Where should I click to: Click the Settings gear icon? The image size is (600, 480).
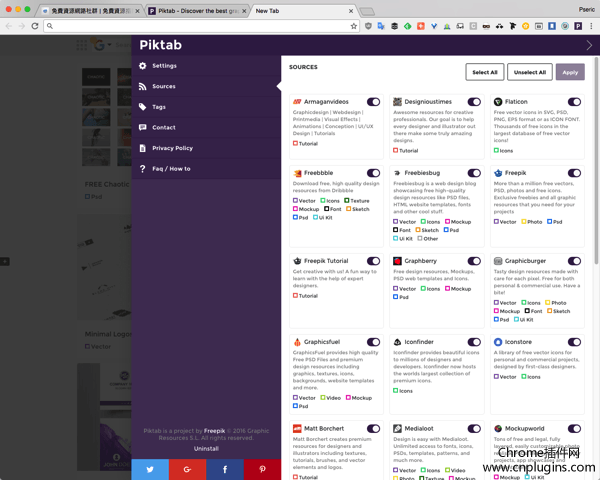pyautogui.click(x=142, y=66)
